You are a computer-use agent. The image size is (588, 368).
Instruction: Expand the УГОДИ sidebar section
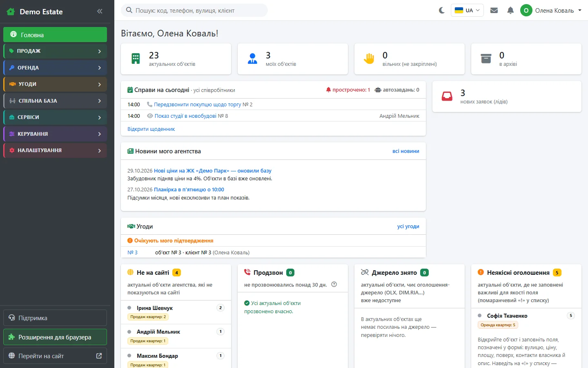(x=55, y=84)
